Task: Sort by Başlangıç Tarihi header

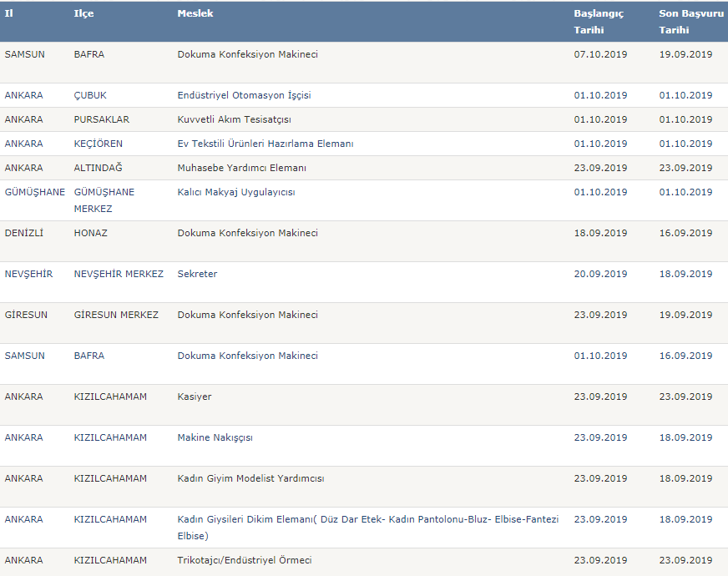Action: point(599,22)
